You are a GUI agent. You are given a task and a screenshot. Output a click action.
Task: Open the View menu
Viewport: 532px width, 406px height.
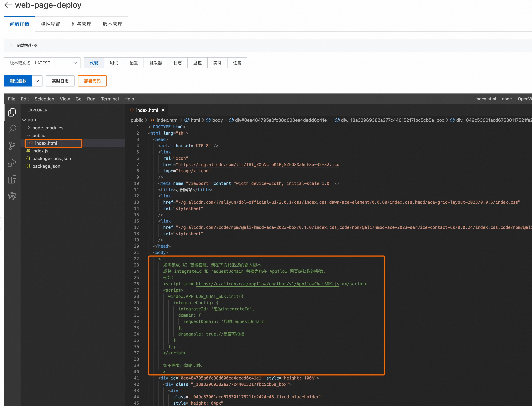[x=65, y=99]
